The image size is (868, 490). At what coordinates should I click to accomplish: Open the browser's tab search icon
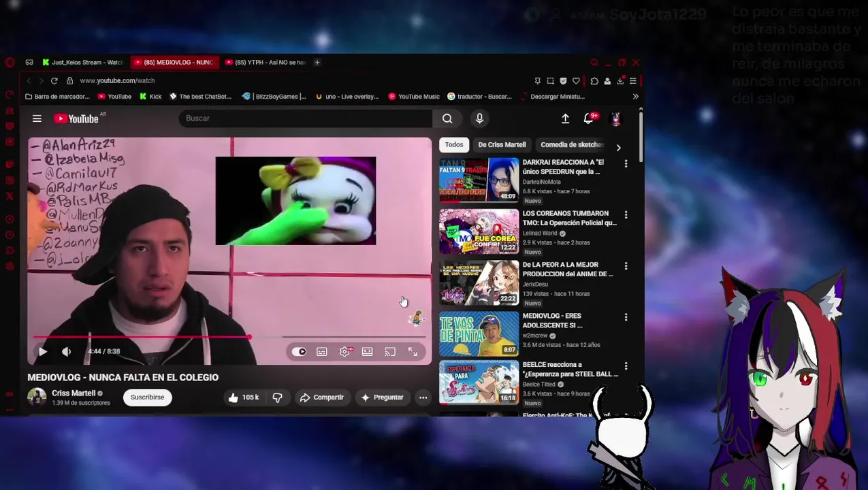click(594, 62)
